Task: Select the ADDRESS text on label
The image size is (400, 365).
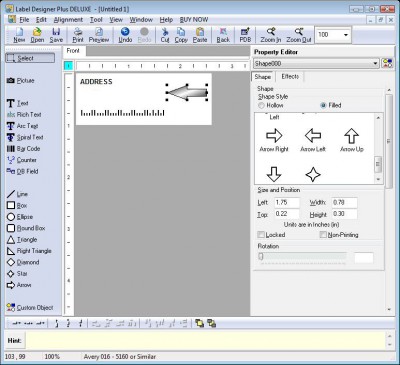Action: click(x=96, y=82)
